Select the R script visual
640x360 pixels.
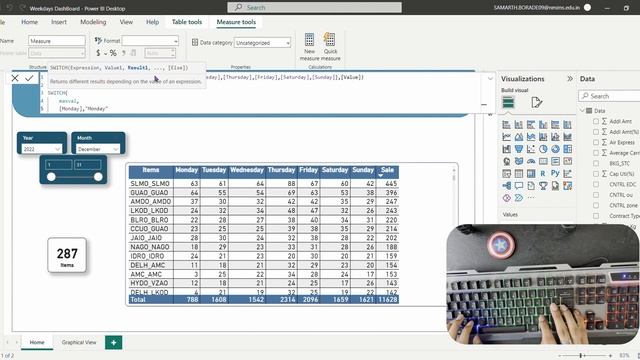click(x=543, y=174)
